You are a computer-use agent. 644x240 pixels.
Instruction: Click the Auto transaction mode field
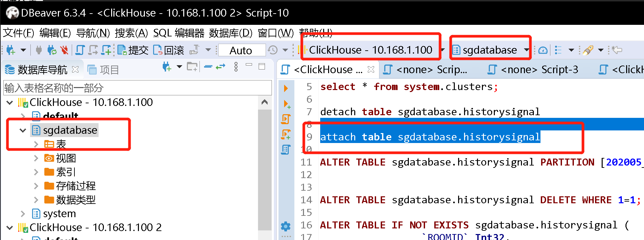[x=242, y=50]
